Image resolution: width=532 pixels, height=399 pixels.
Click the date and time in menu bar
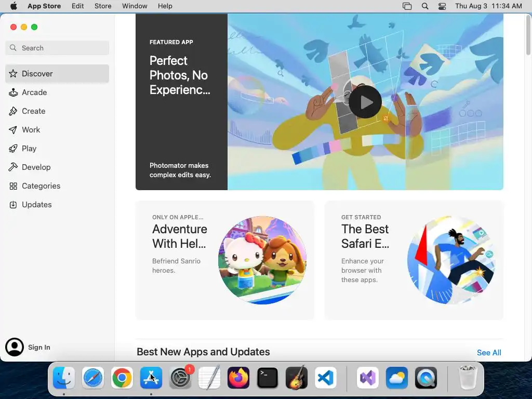pos(488,6)
